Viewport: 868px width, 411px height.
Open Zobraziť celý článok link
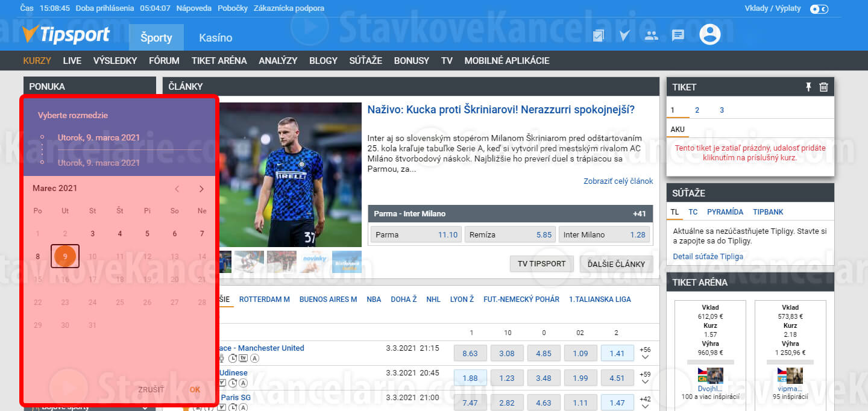(x=618, y=181)
